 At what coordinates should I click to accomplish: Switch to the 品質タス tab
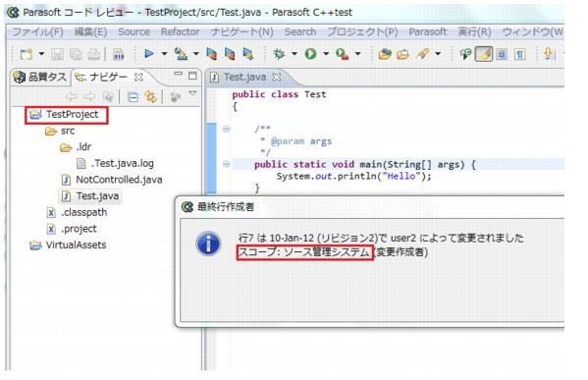pyautogui.click(x=39, y=78)
